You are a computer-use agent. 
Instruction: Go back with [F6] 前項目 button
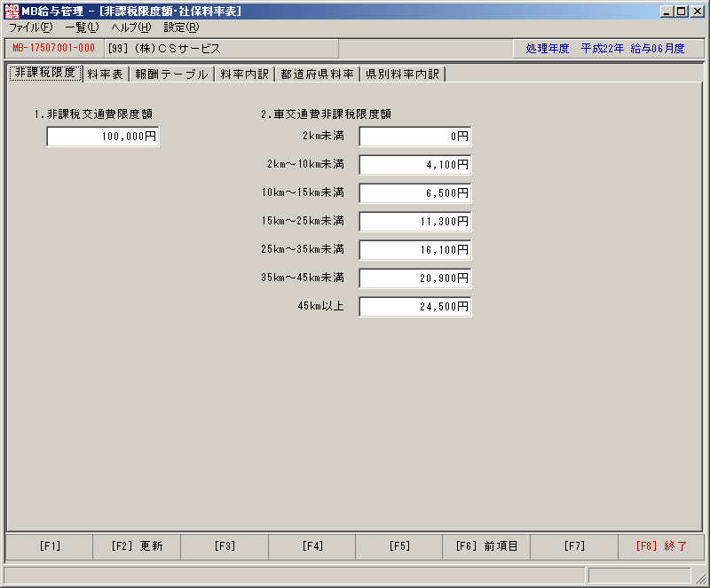point(486,546)
